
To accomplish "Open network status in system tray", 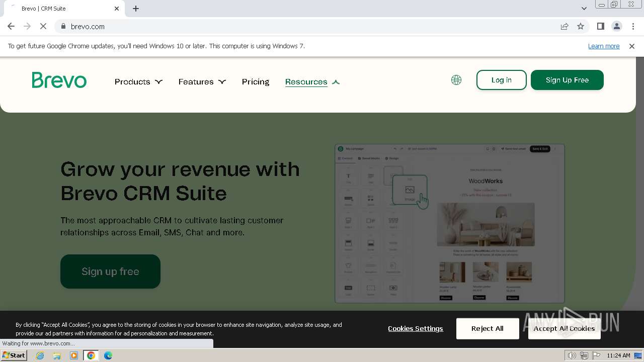I will (x=584, y=355).
